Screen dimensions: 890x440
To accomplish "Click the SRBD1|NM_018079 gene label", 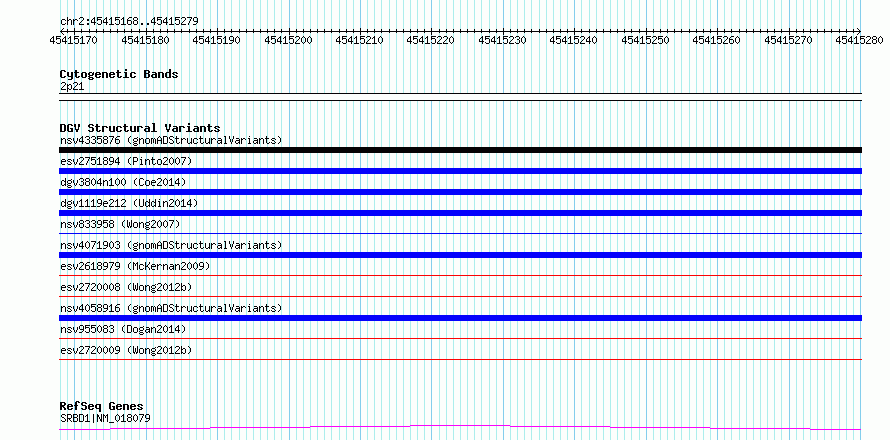I will (x=105, y=419).
